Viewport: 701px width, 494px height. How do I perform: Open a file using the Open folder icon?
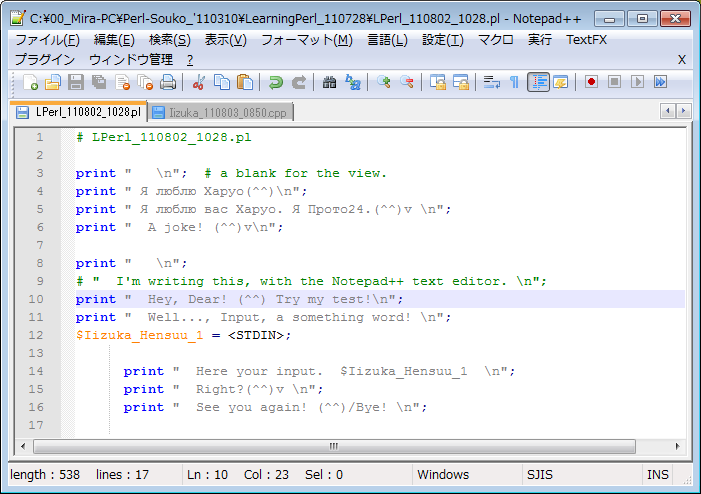click(x=53, y=82)
